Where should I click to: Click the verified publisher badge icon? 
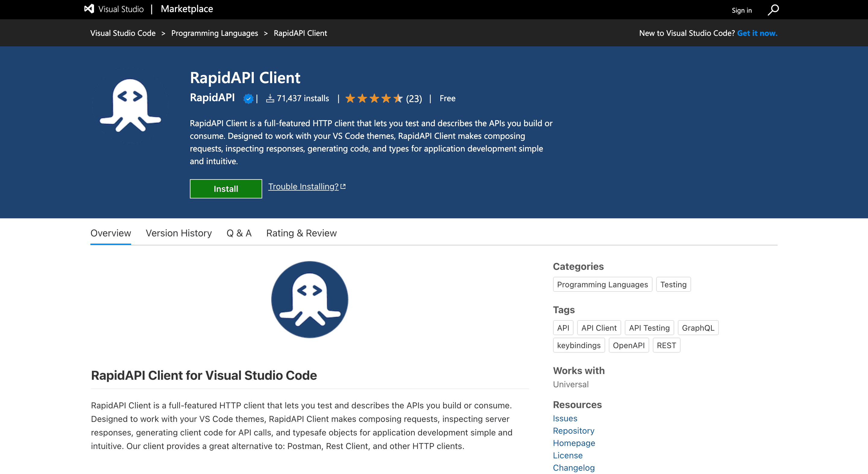(x=248, y=99)
